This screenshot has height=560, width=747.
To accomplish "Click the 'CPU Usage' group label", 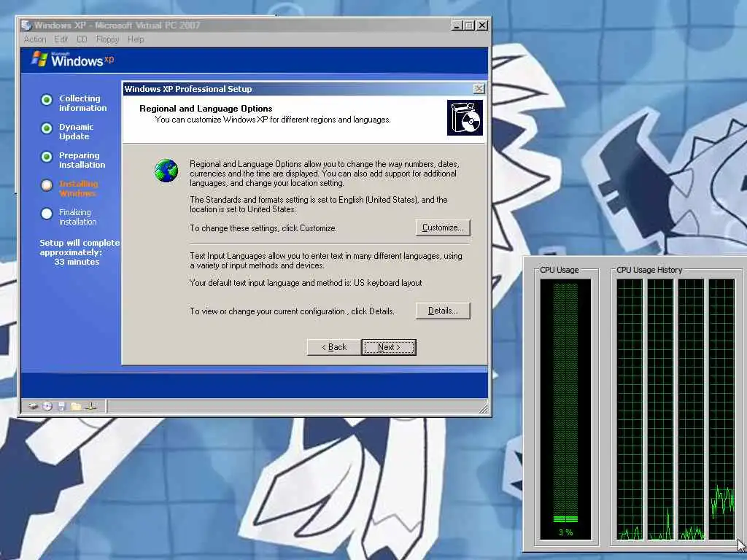I will pos(560,270).
